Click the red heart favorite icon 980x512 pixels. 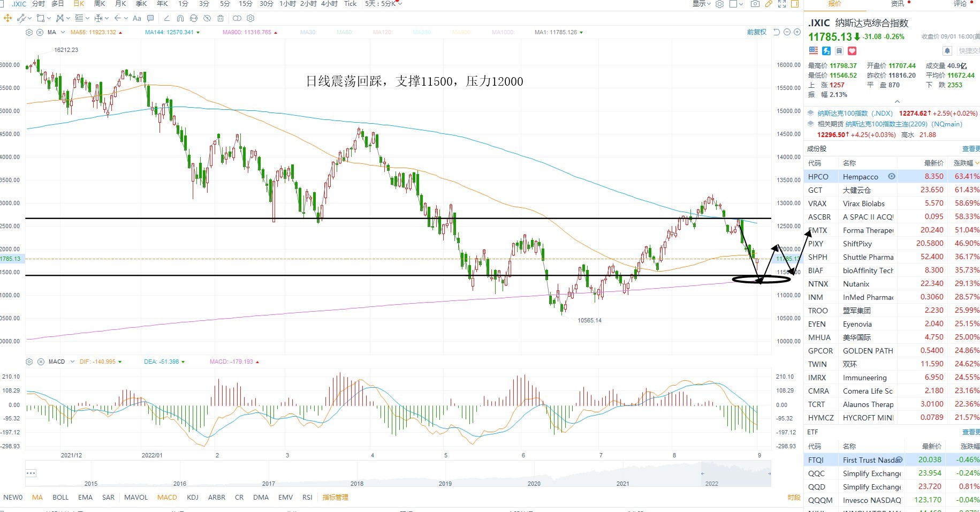click(x=852, y=51)
